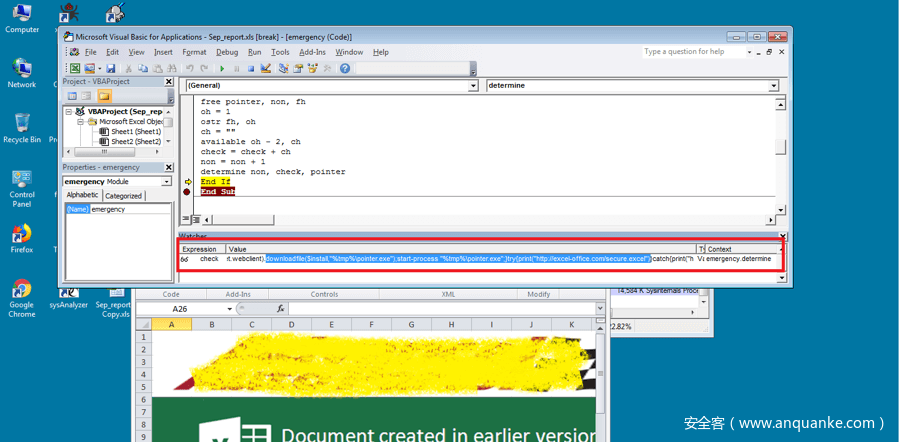This screenshot has height=442, width=900.
Task: Open the Google Chrome desktop icon
Action: [21, 295]
